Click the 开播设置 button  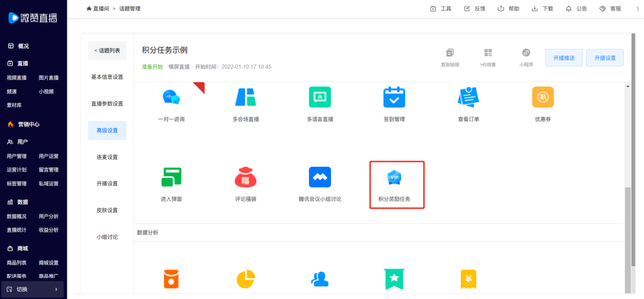(x=605, y=58)
